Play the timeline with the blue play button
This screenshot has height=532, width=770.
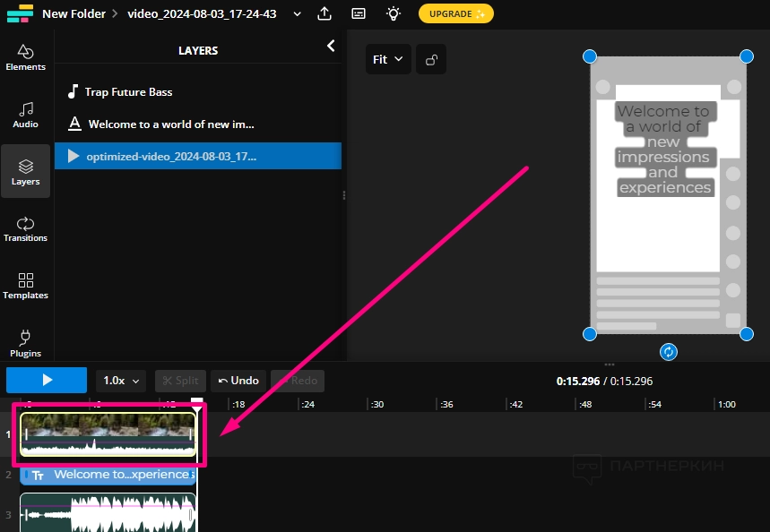(47, 381)
